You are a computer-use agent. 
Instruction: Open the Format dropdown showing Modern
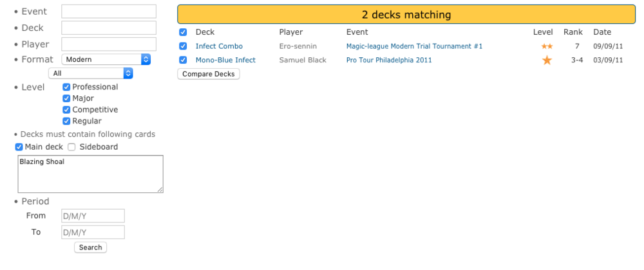pos(106,59)
